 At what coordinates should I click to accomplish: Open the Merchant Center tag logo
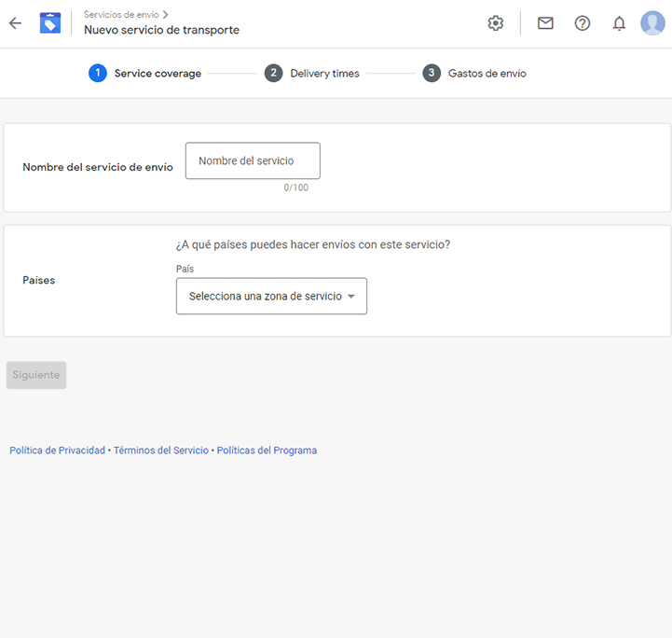click(x=50, y=23)
